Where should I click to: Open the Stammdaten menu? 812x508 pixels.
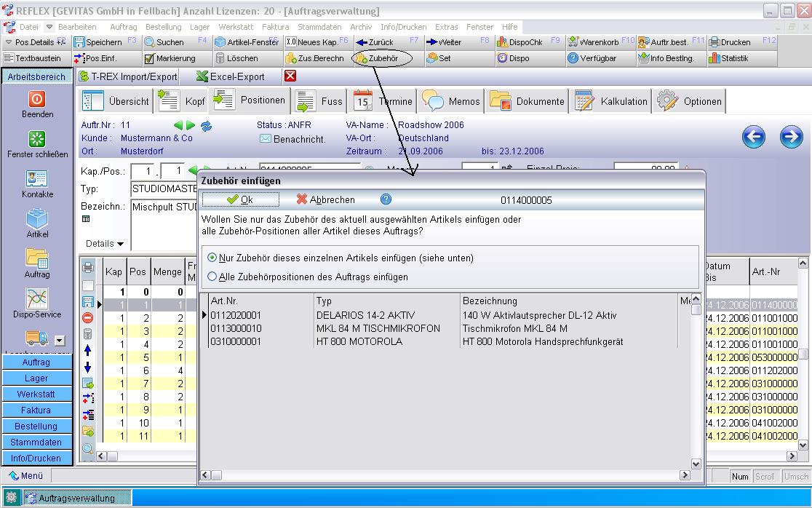click(x=319, y=27)
